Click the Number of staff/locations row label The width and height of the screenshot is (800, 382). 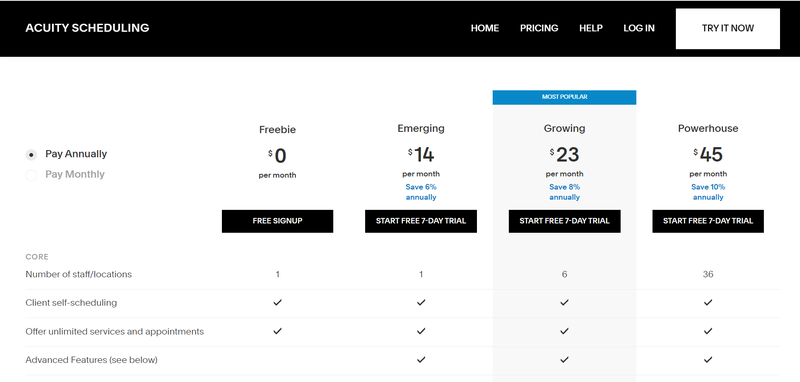coord(79,274)
